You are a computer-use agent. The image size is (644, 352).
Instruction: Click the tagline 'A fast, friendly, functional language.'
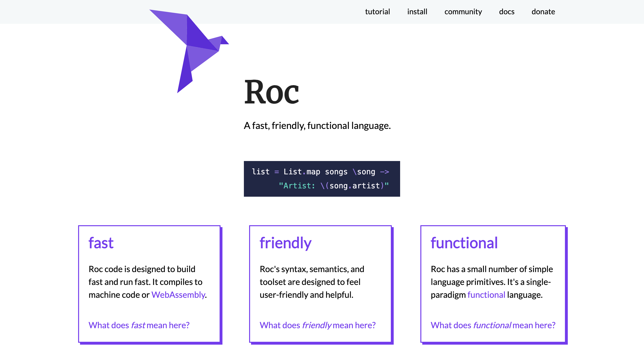(x=317, y=126)
